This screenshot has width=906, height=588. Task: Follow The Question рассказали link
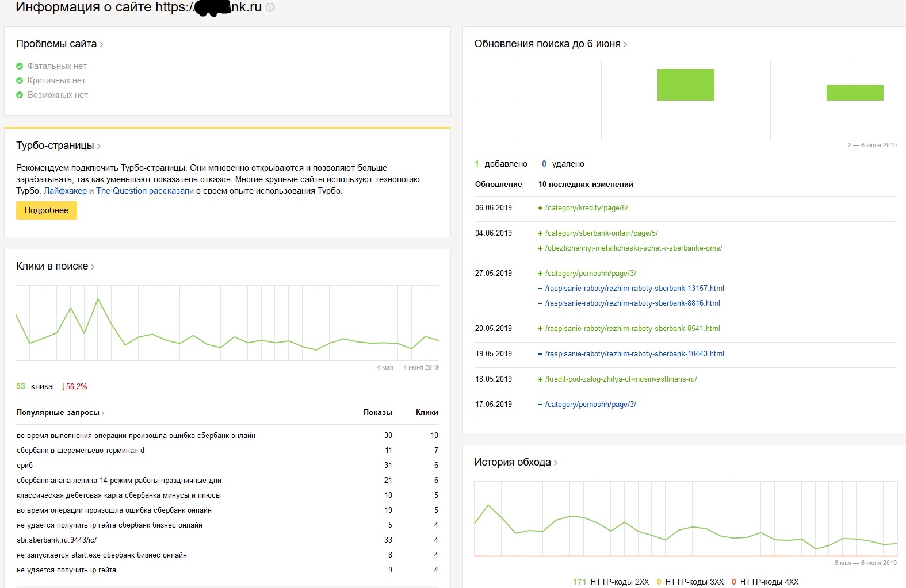pos(145,191)
